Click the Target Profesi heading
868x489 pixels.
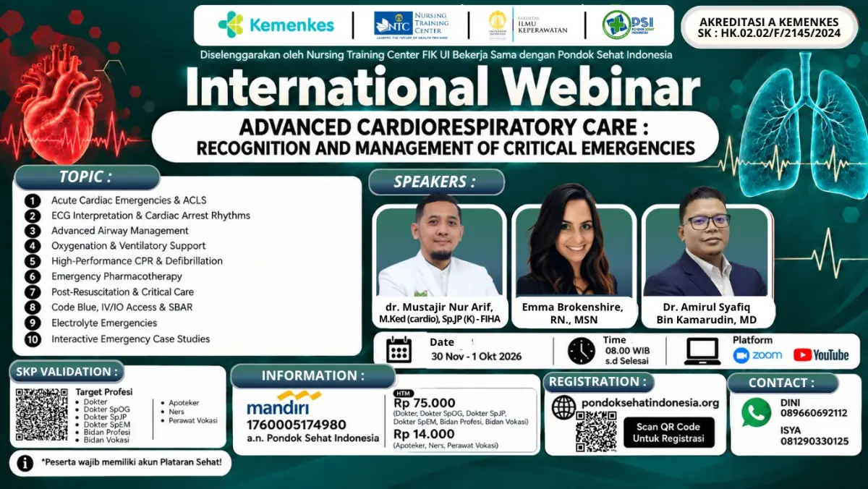tap(103, 392)
